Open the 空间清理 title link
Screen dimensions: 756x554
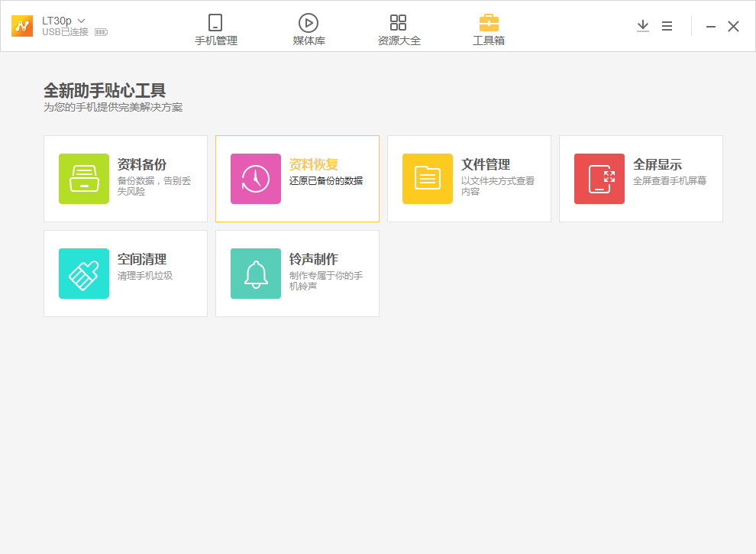pyautogui.click(x=142, y=259)
